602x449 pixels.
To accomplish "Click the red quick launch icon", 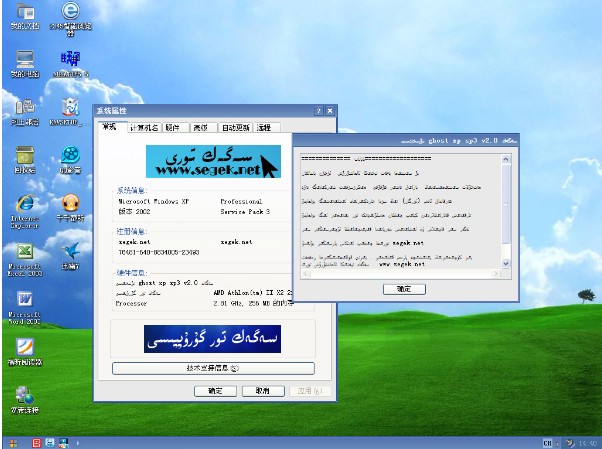I will pos(36,443).
